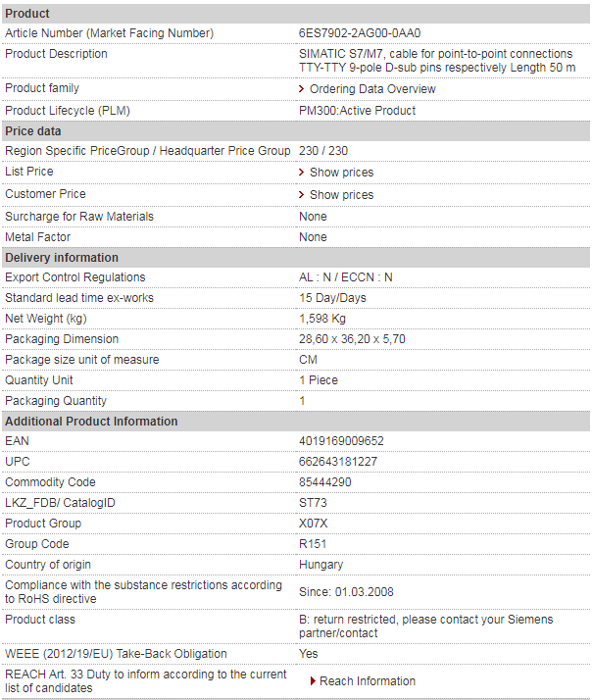Select the article number 6ES7902-2AG00-0AA0
The width and height of the screenshot is (592, 700).
click(x=360, y=33)
